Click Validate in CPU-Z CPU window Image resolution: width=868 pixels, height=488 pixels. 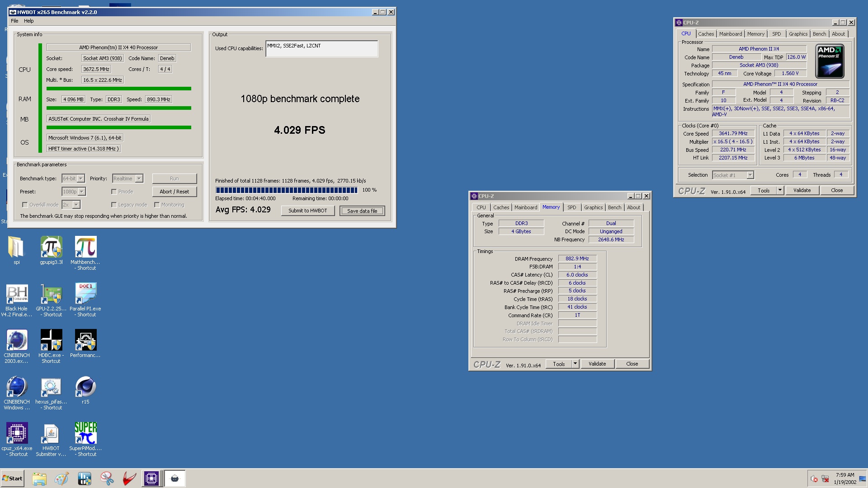[802, 190]
